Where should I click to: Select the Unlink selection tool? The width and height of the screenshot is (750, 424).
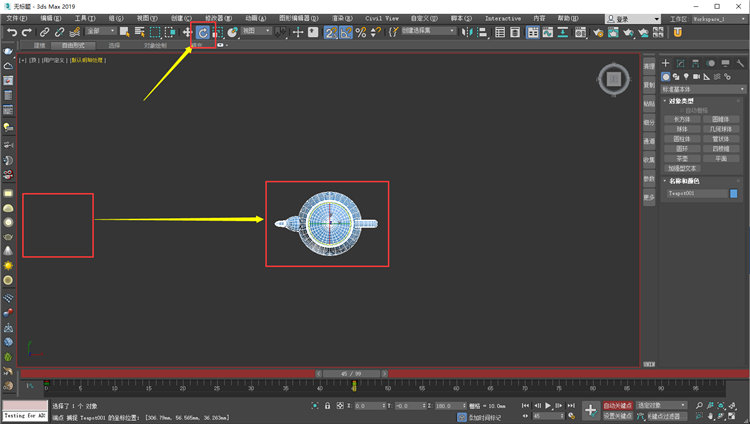pyautogui.click(x=59, y=32)
